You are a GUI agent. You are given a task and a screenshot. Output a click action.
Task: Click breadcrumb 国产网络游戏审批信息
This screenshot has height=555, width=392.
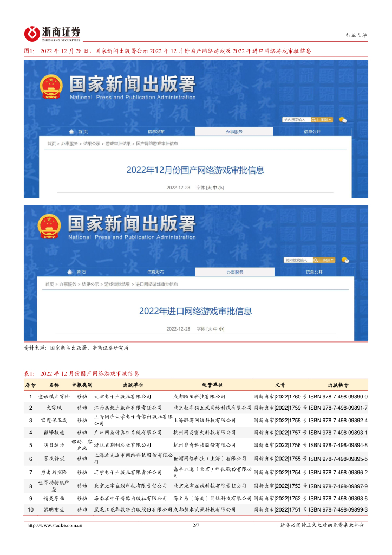point(157,144)
